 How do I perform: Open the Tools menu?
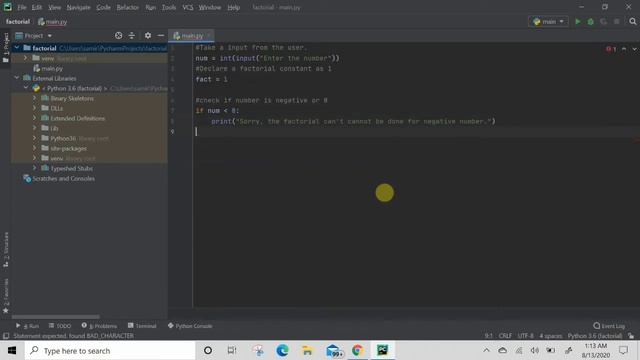pos(169,7)
